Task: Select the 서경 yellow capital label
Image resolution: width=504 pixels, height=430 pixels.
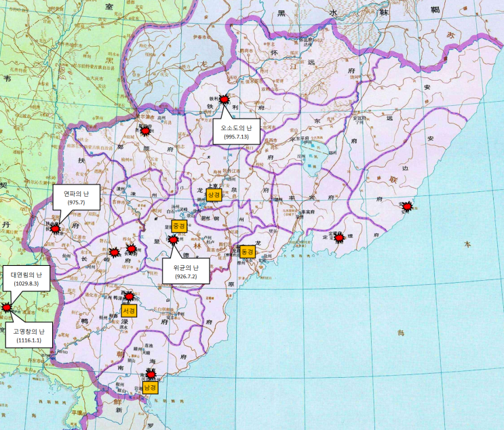Action: pyautogui.click(x=129, y=311)
